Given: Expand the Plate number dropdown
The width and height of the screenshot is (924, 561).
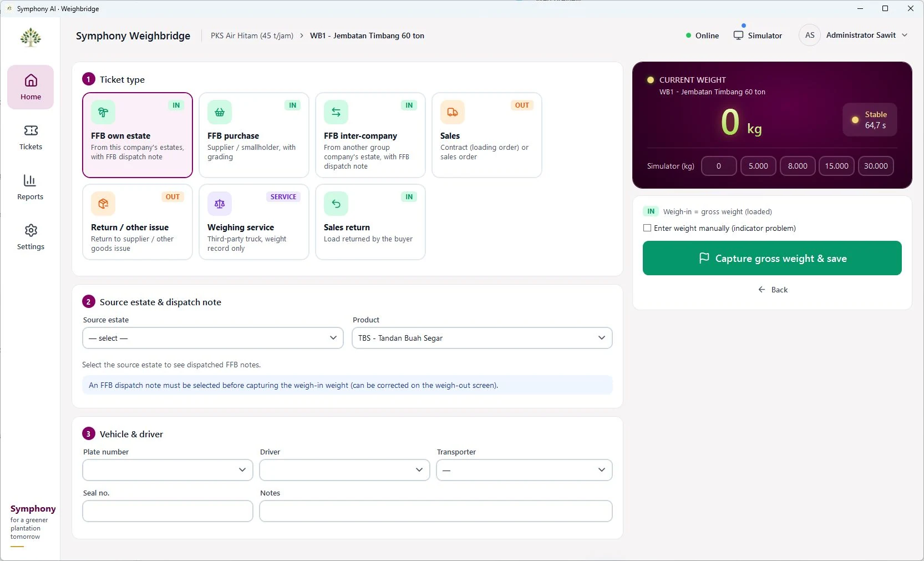Looking at the screenshot, I should (167, 470).
